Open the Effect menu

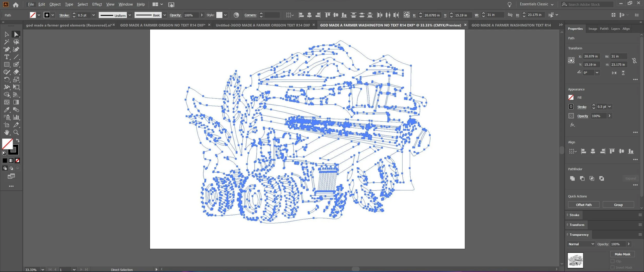click(97, 4)
